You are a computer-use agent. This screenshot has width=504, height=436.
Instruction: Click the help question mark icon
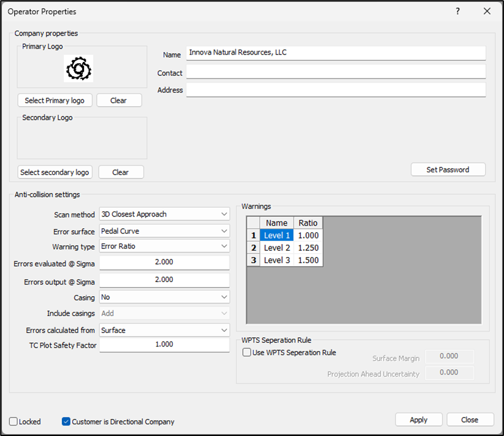(x=457, y=12)
